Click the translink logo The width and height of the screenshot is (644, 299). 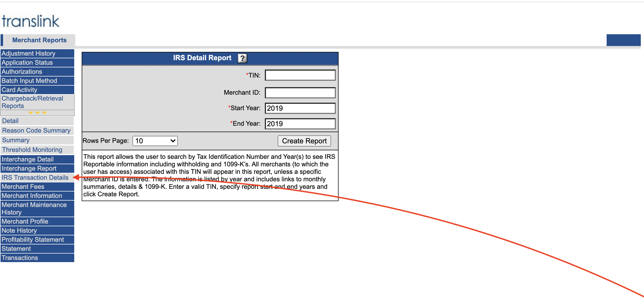(30, 21)
